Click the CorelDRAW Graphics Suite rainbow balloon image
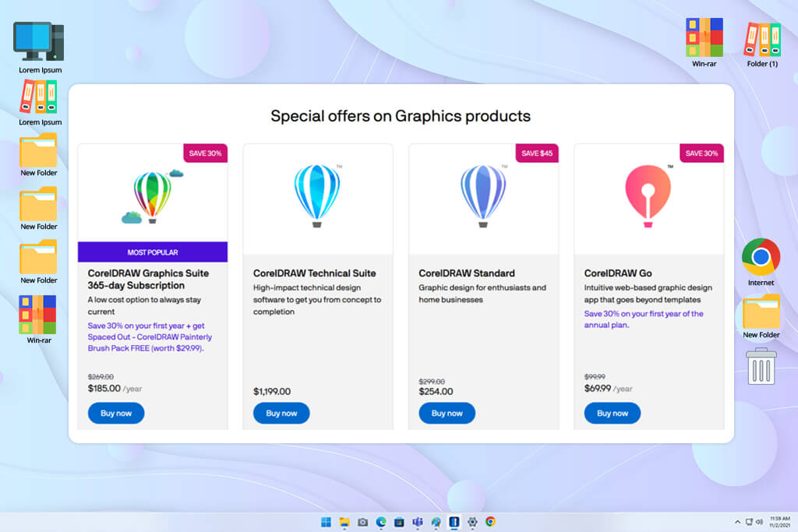 [152, 197]
